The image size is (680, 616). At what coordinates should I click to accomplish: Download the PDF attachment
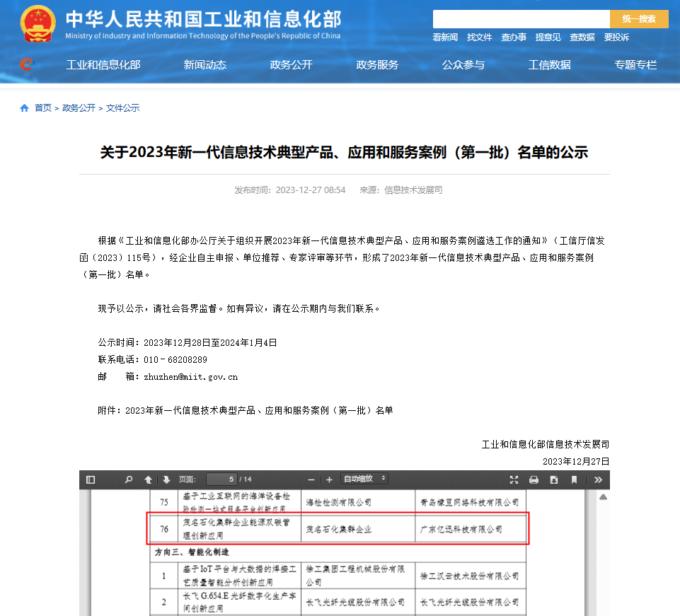click(x=554, y=480)
